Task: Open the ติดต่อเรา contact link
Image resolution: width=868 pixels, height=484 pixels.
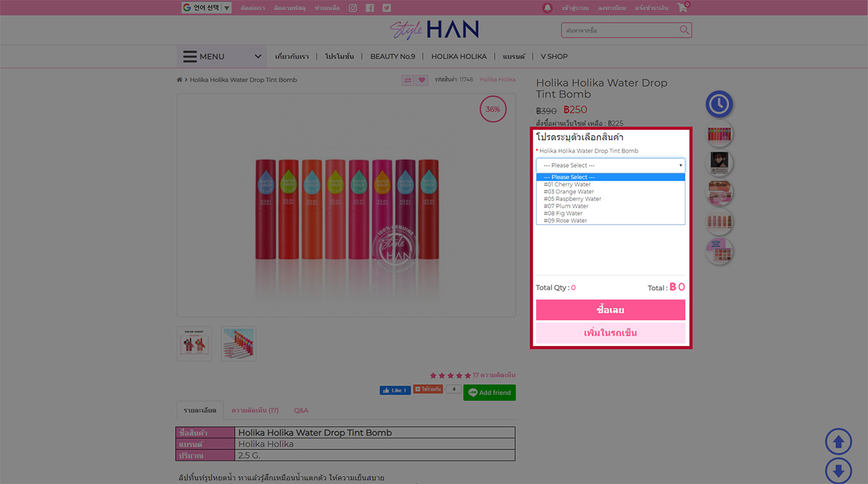Action: tap(252, 8)
